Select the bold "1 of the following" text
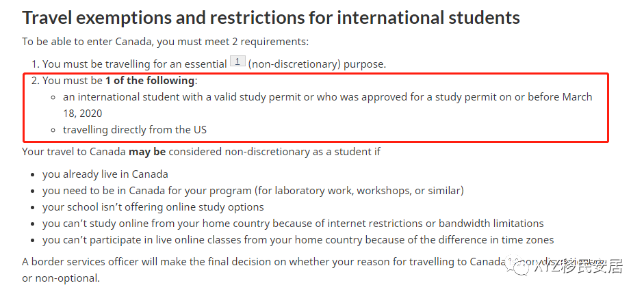The height and width of the screenshot is (294, 644). click(x=150, y=81)
